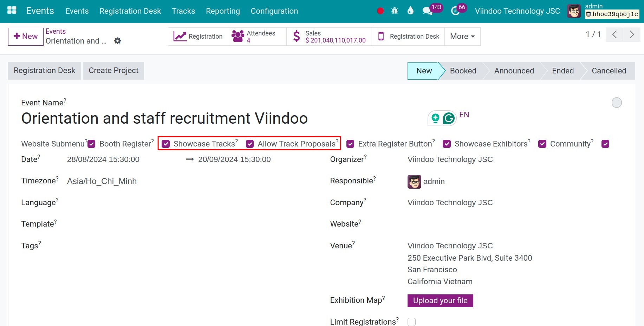Open the gear actions menu
Screen dimensions: 644x326
[x=117, y=41]
